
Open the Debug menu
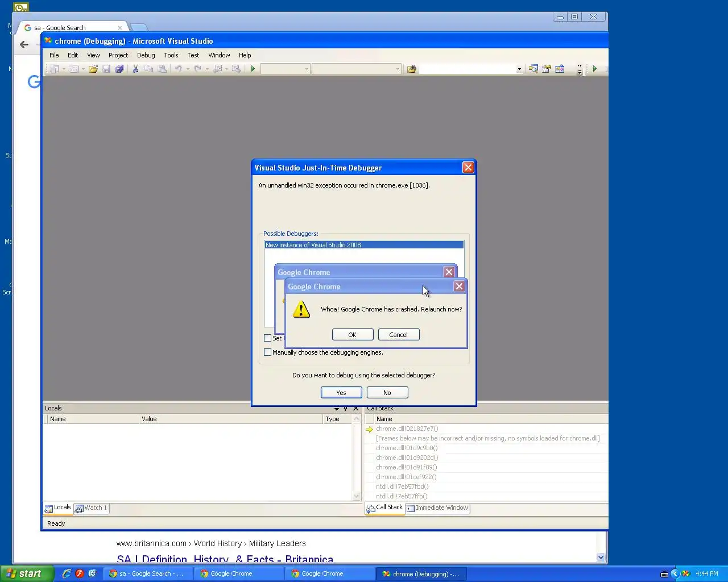(x=146, y=55)
